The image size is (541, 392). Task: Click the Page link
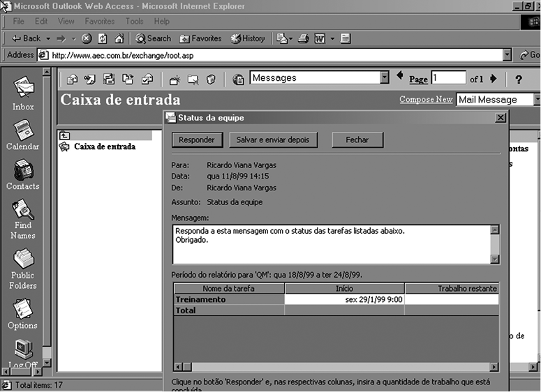coord(418,80)
